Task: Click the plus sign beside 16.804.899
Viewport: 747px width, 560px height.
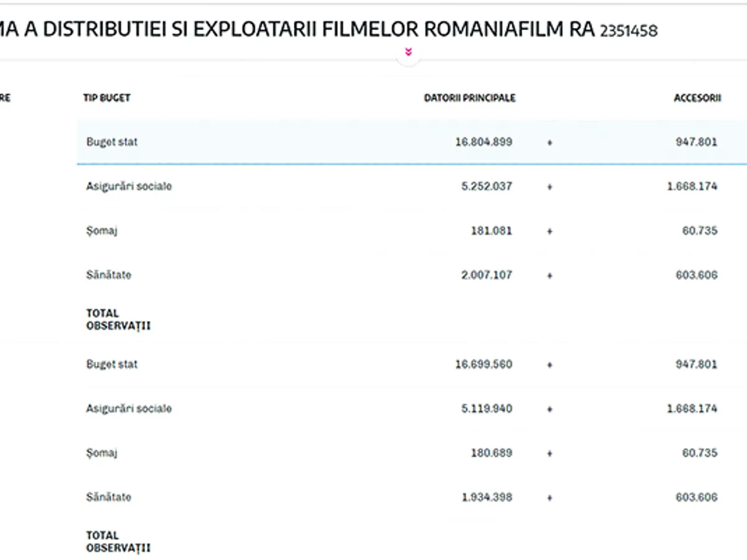Action: 549,142
